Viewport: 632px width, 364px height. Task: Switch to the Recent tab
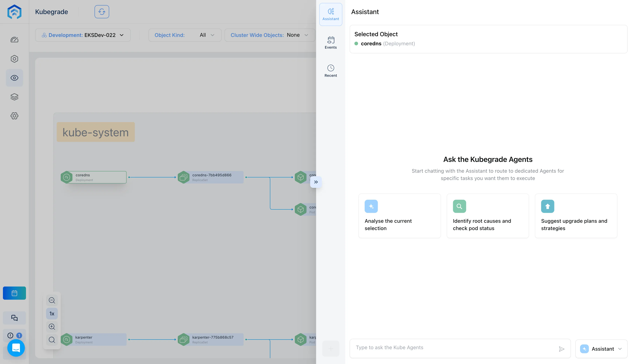click(x=330, y=71)
